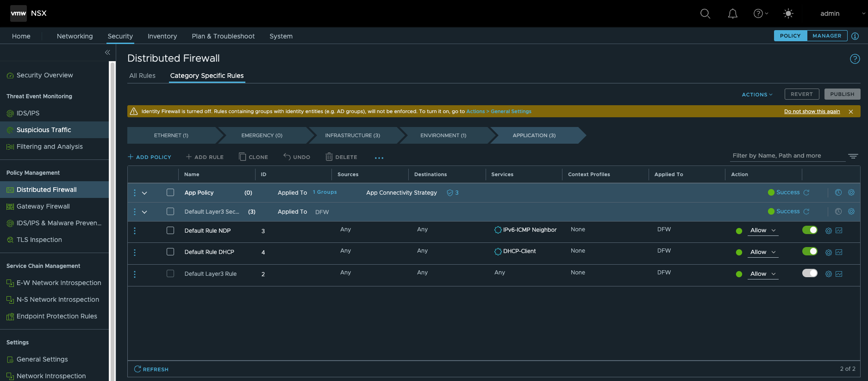
Task: Disable the Default Rule NDP toggle
Action: [x=810, y=230]
